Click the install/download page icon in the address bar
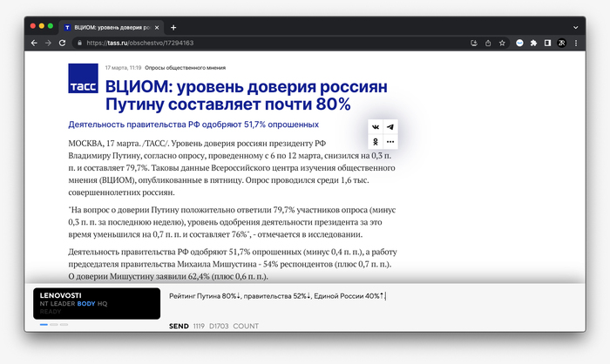 [x=474, y=44]
